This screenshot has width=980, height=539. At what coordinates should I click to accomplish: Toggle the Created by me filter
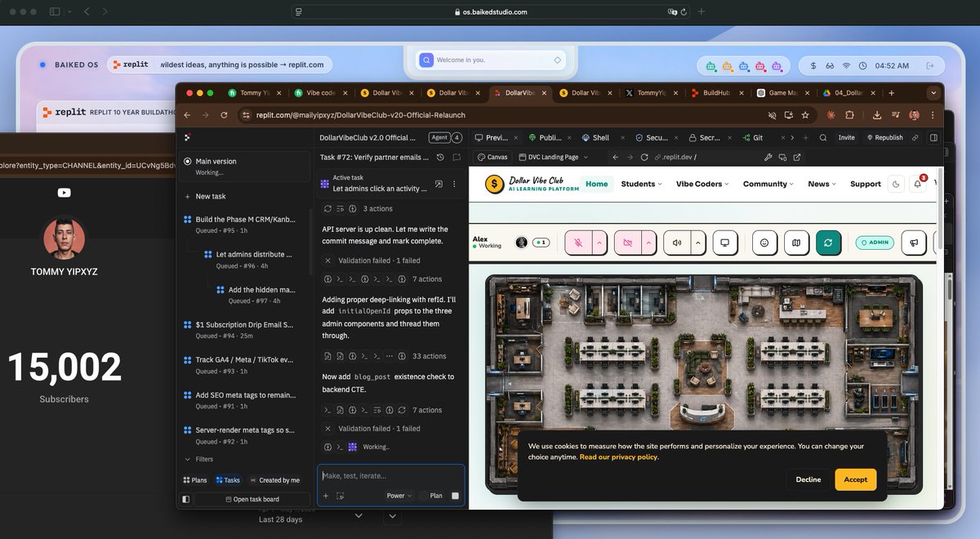275,480
